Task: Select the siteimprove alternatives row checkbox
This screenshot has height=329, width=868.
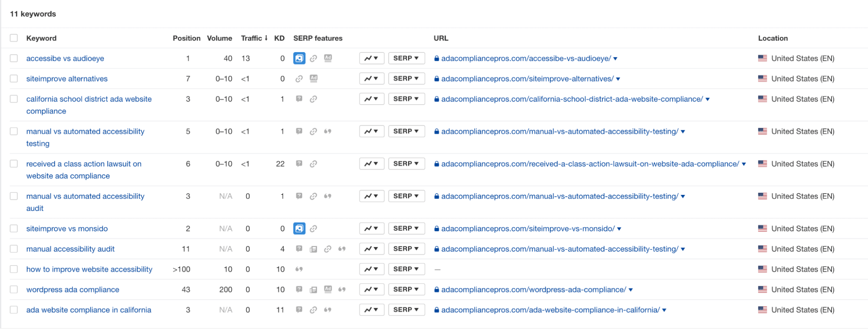Action: pyautogui.click(x=14, y=79)
